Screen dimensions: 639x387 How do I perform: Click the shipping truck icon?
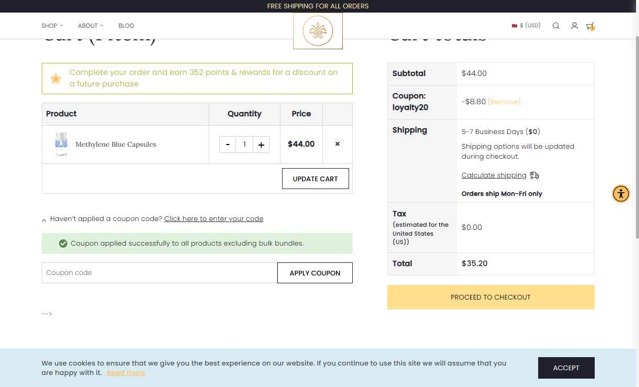[x=534, y=175]
